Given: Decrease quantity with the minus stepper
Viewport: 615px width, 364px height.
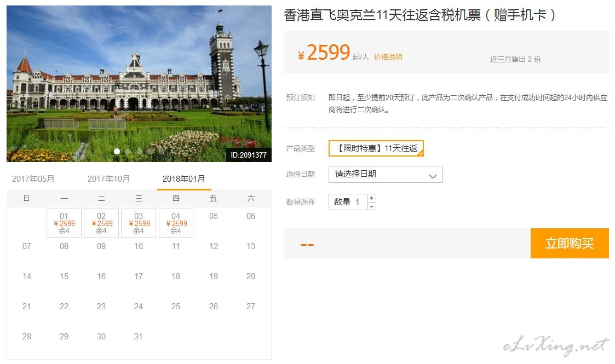Looking at the screenshot, I should click(x=371, y=206).
